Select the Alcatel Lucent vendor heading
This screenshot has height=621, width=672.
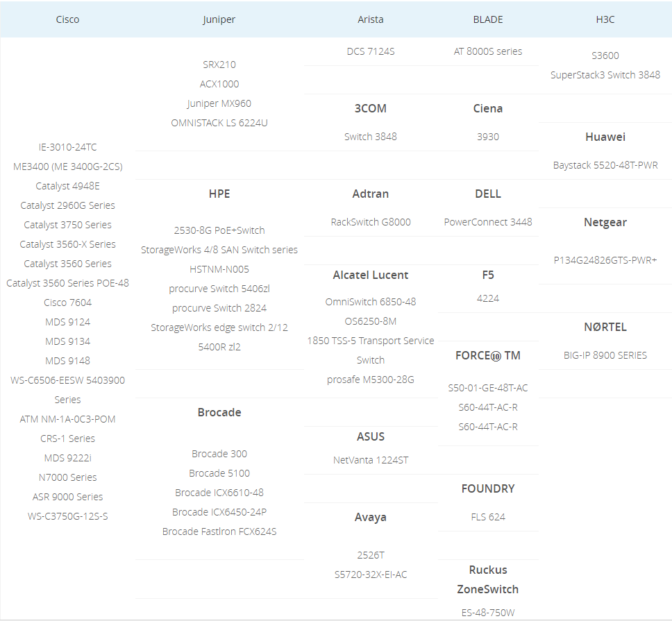tap(370, 275)
